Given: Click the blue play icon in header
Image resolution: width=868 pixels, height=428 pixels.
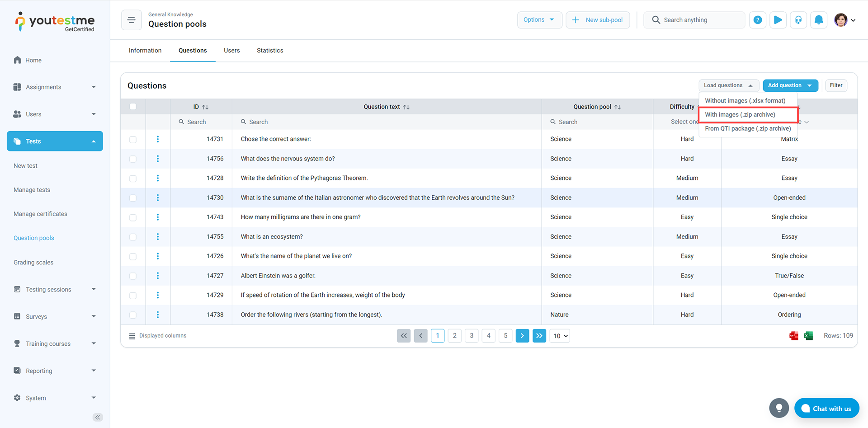Looking at the screenshot, I should (778, 20).
